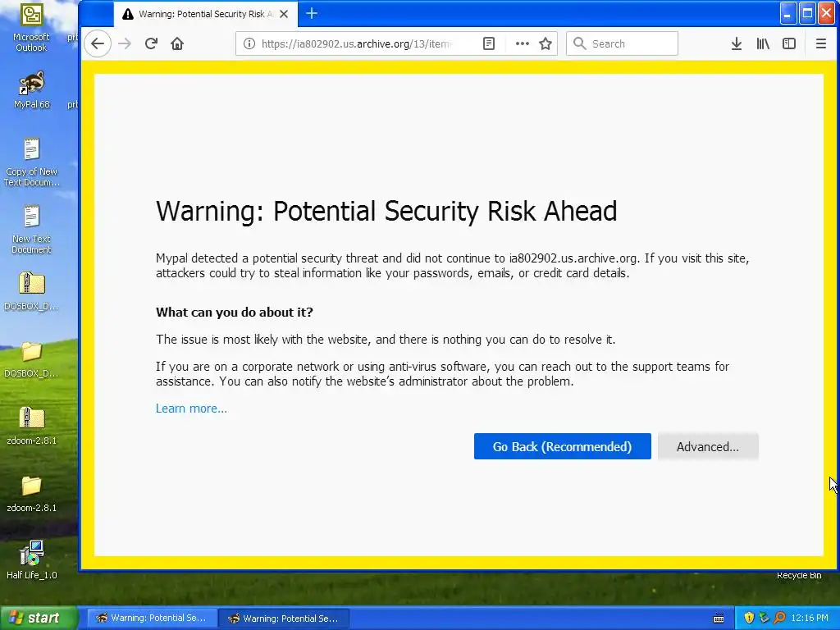The width and height of the screenshot is (840, 630).
Task: Open the Learn more... link
Action: [x=191, y=409]
